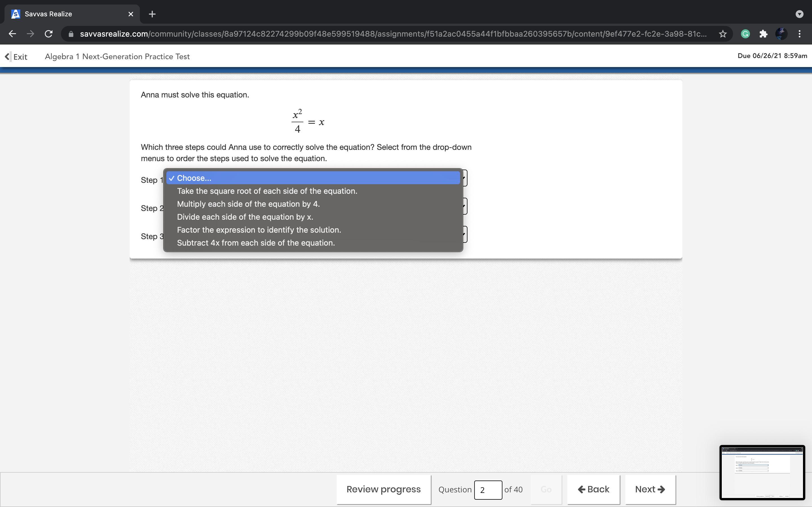Open the Chrome profile avatar
The width and height of the screenshot is (812, 507).
tap(781, 34)
